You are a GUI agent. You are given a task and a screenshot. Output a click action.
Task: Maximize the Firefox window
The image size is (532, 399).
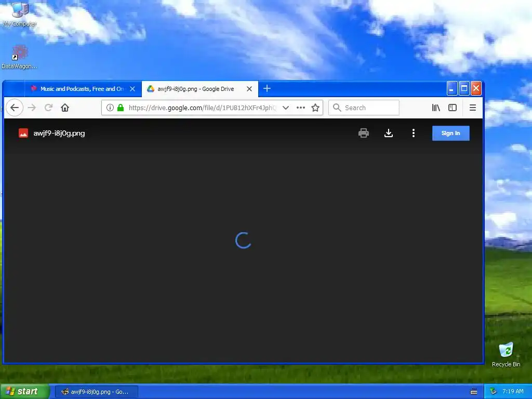(x=464, y=88)
